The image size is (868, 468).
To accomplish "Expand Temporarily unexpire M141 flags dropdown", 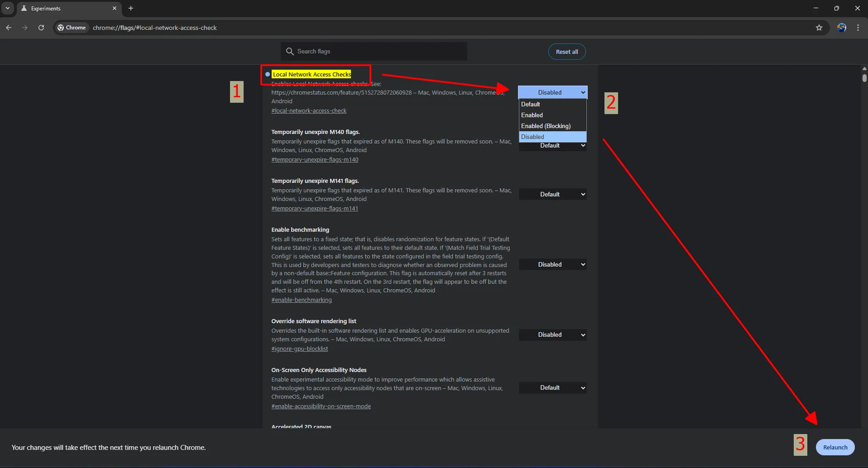I will tap(552, 194).
